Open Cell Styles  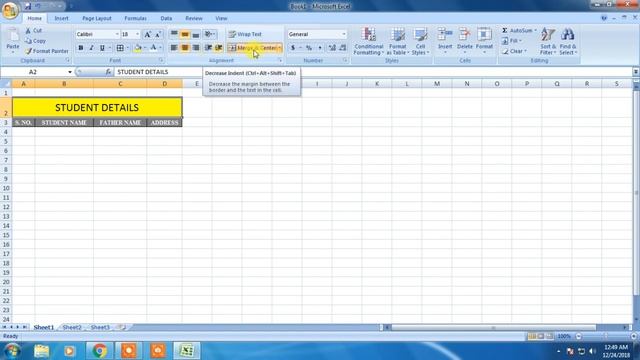click(420, 41)
